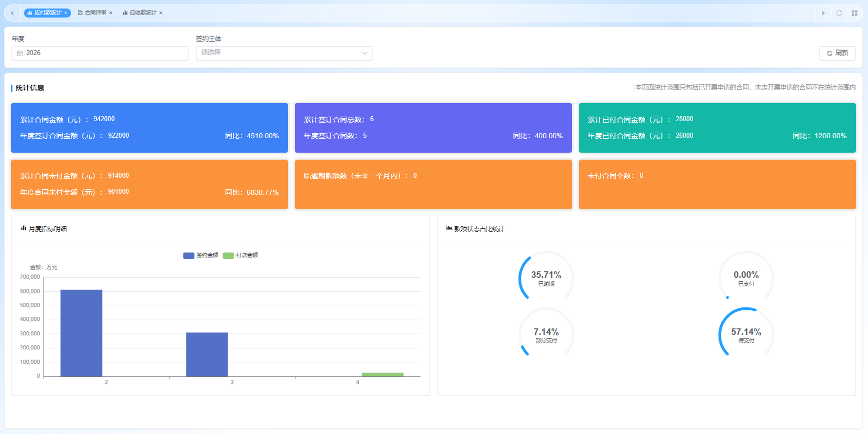Click the tab scroll-right arrow icon
Screen dimensions: 868x434
(x=823, y=13)
